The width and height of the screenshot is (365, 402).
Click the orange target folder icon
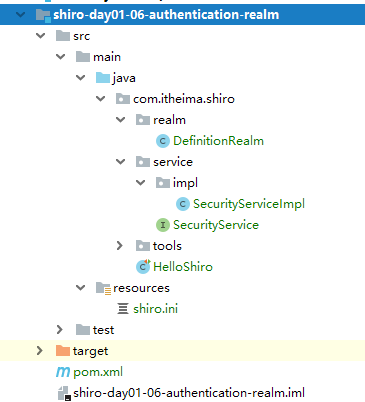point(63,351)
